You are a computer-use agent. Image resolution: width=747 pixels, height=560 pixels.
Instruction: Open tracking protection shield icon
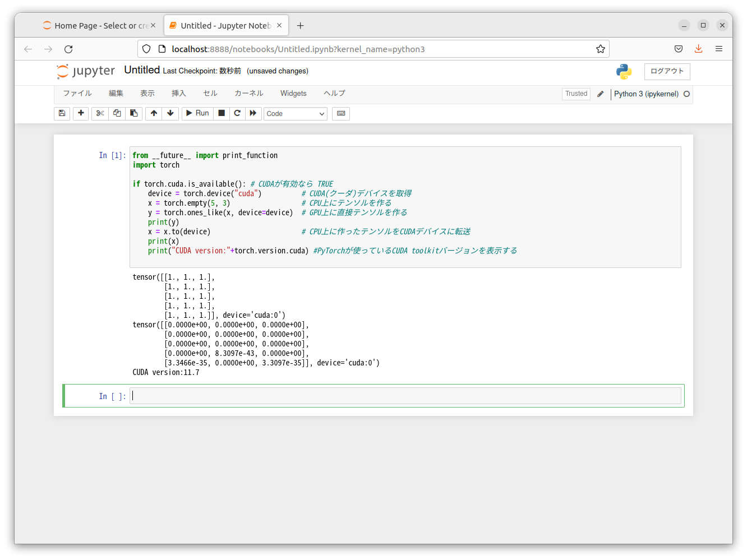click(146, 49)
